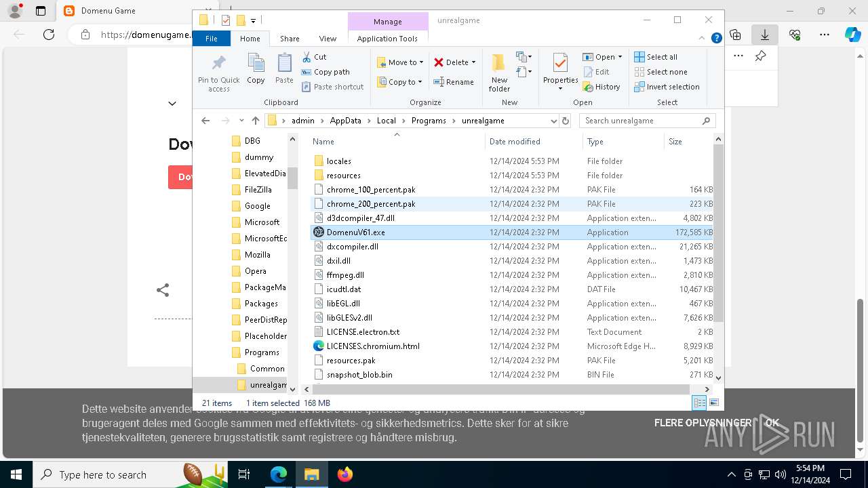Select the Common folder in navigation tree
868x488 pixels.
click(x=267, y=369)
